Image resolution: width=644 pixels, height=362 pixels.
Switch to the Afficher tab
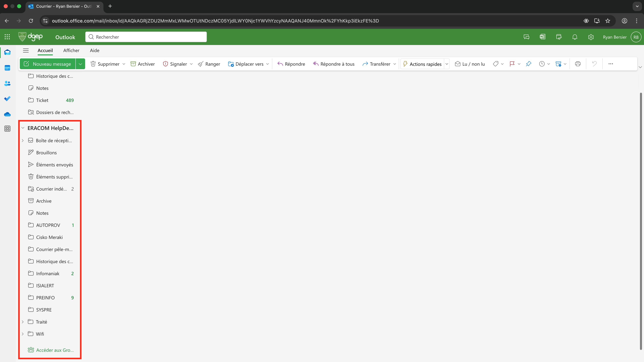[x=71, y=51]
